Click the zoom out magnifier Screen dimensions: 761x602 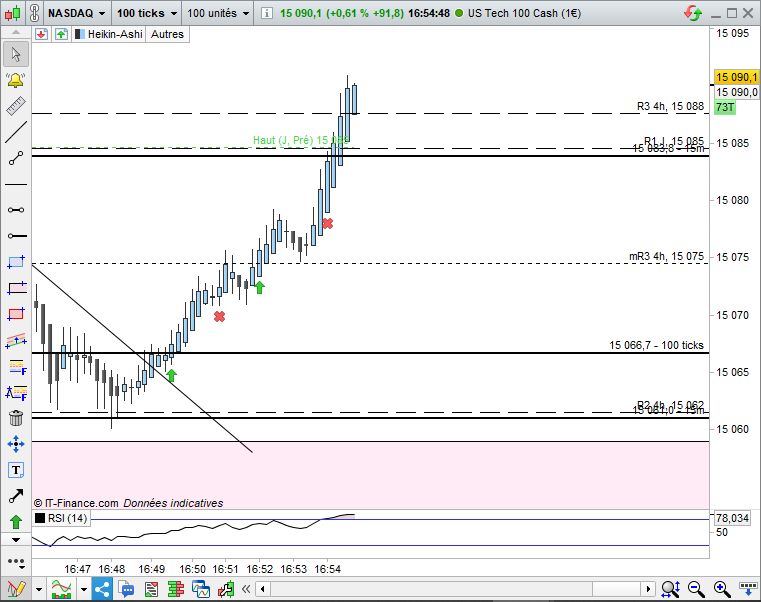tap(696, 589)
